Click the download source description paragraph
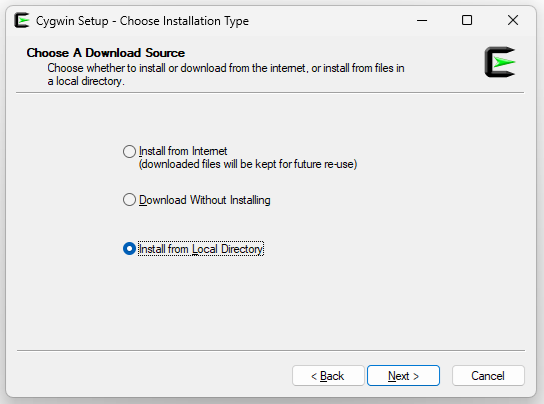544x404 pixels. tap(226, 74)
